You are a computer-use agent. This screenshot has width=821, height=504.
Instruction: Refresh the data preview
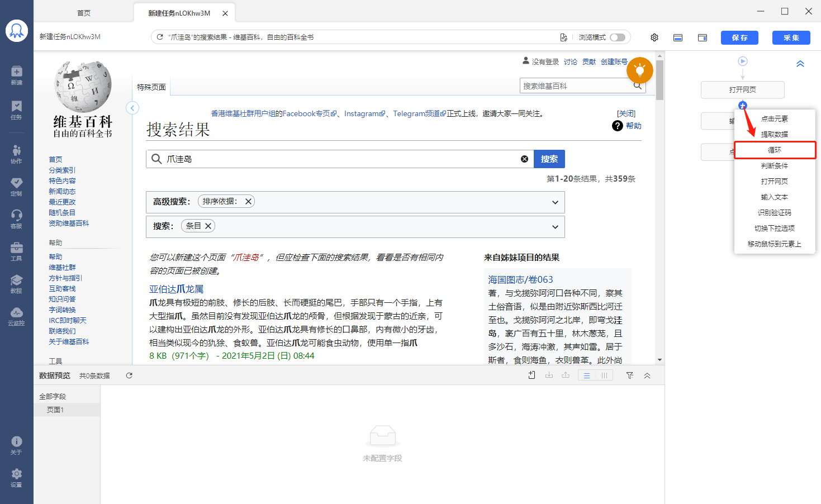[x=129, y=375]
